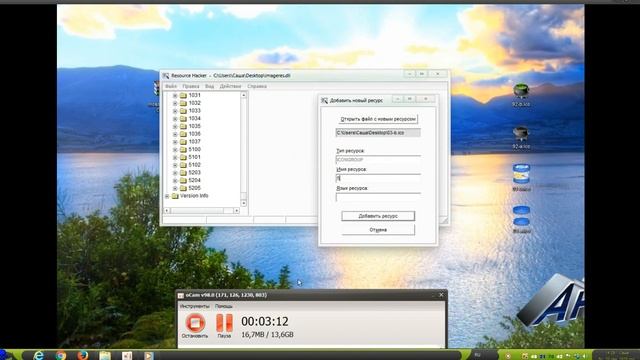
Task: Select the 92-a.ico dark cauldron desktop icon
Action: click(521, 133)
